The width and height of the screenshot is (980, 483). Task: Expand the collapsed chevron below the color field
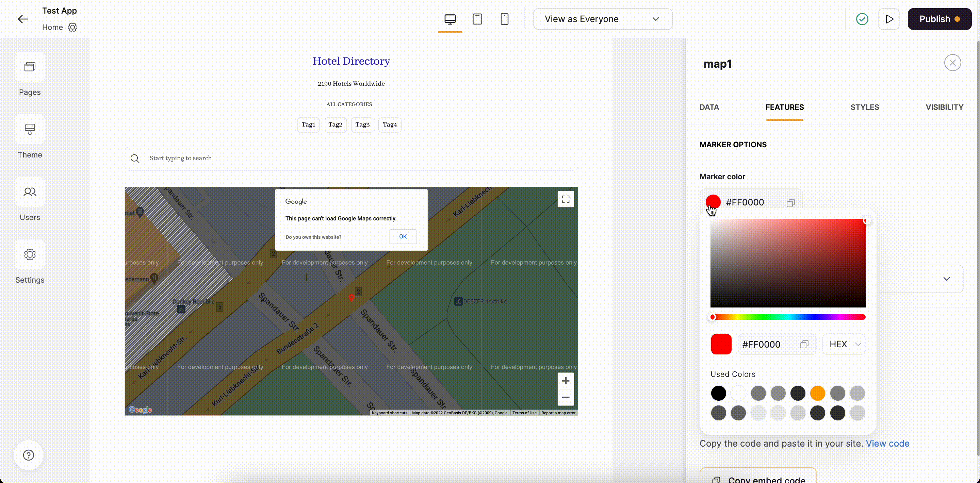947,279
